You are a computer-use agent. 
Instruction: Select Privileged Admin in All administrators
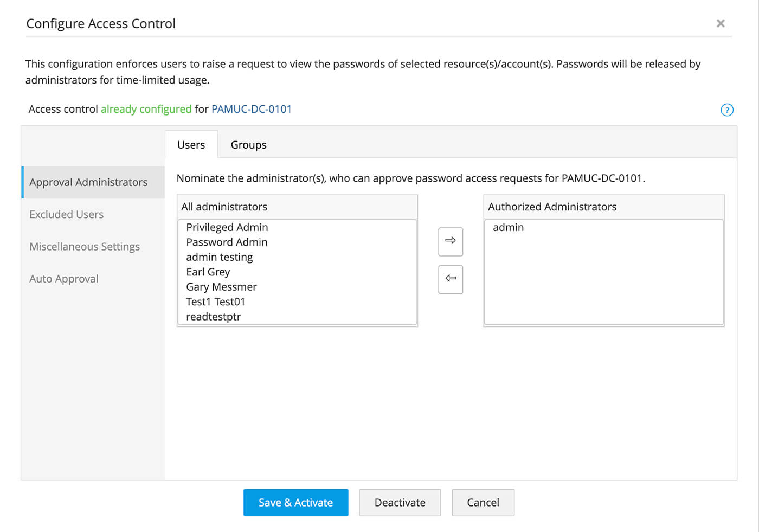(227, 227)
